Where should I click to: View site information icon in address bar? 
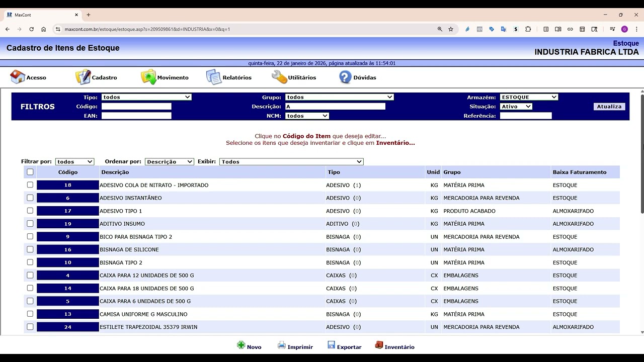[58, 29]
